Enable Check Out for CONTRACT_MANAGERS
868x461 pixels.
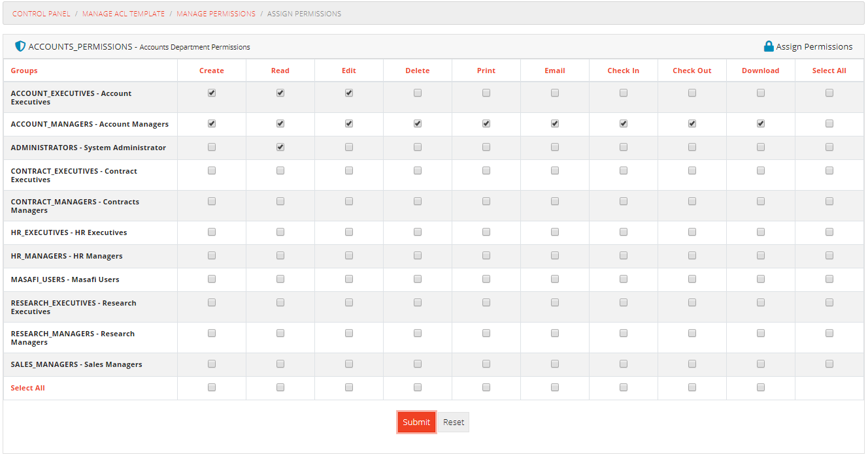pyautogui.click(x=692, y=202)
